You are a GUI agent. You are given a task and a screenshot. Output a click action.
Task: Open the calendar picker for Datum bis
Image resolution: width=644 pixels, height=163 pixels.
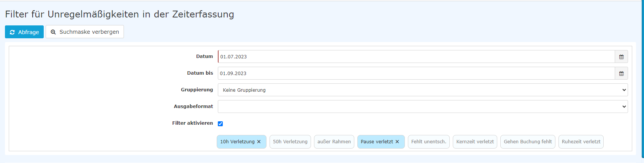pos(621,73)
